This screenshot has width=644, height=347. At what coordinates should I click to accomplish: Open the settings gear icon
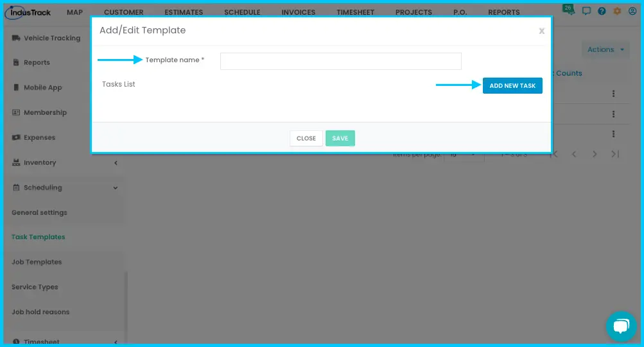[x=617, y=11]
